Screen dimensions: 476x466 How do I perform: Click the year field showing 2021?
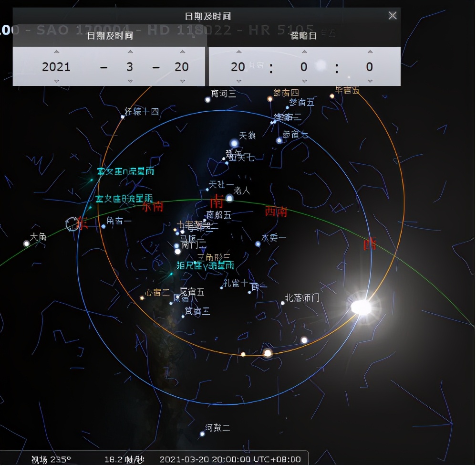(x=56, y=66)
